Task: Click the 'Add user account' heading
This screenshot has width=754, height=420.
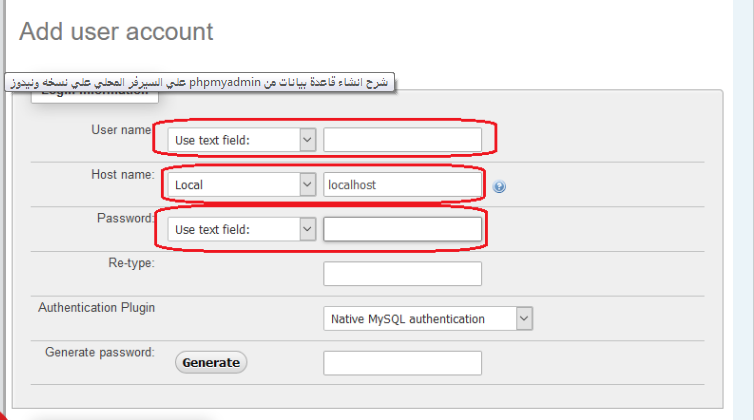Action: point(116,32)
